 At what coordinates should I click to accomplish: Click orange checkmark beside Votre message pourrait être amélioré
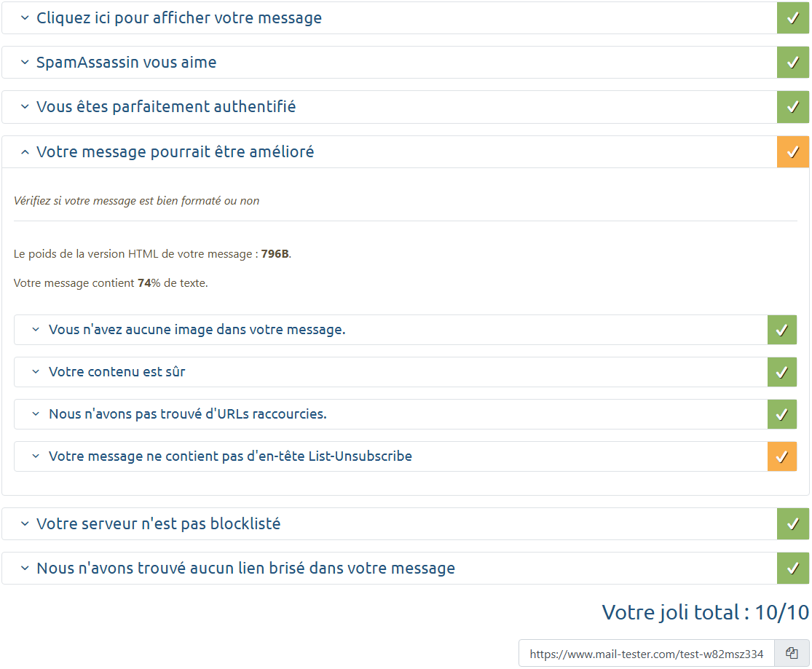[793, 152]
